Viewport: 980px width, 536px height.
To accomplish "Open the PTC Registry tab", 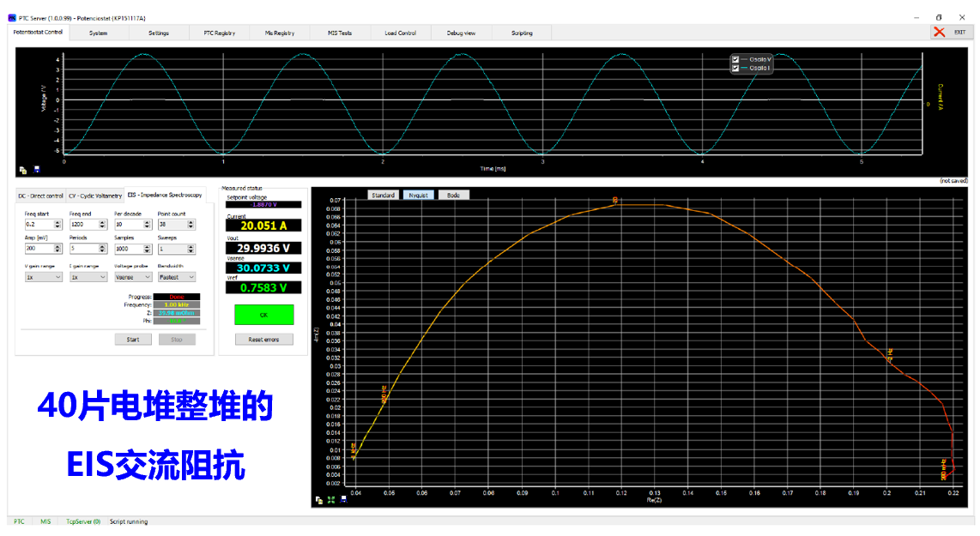I will click(x=220, y=33).
